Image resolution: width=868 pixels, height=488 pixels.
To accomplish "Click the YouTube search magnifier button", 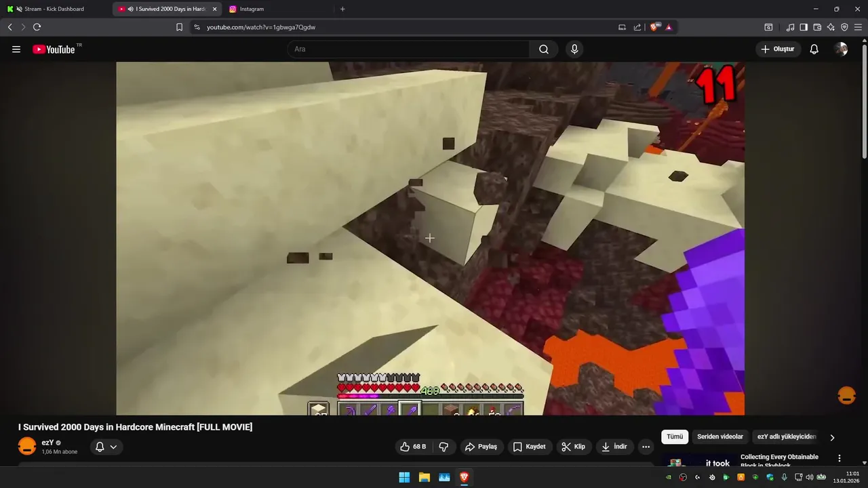I will pos(544,49).
